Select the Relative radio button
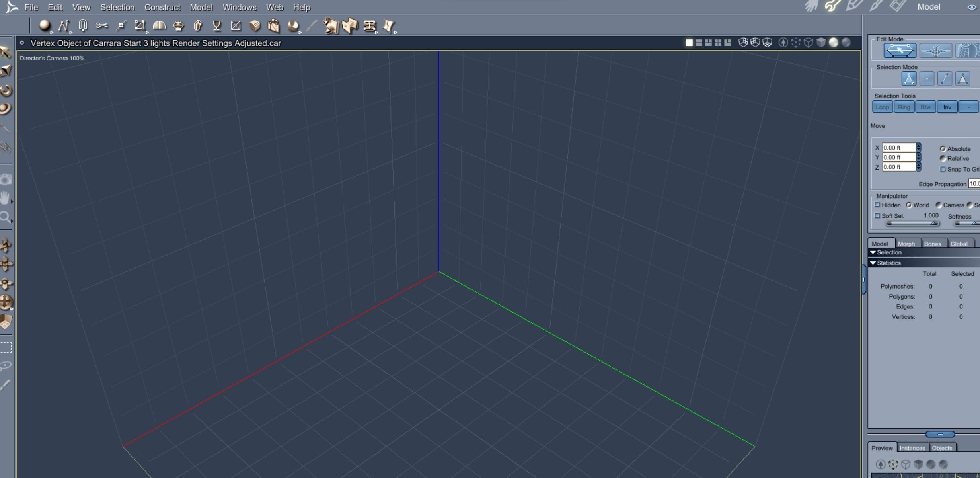Viewport: 980px width, 478px height. pyautogui.click(x=943, y=158)
